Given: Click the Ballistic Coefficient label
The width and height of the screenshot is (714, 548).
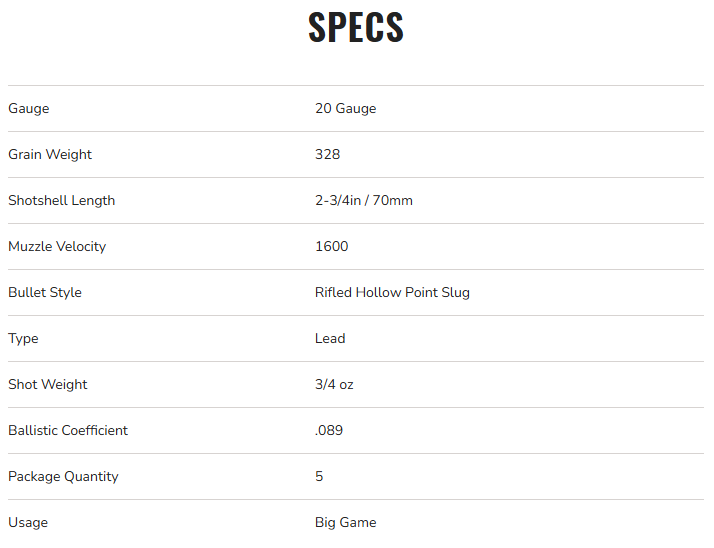Looking at the screenshot, I should pos(68,430).
